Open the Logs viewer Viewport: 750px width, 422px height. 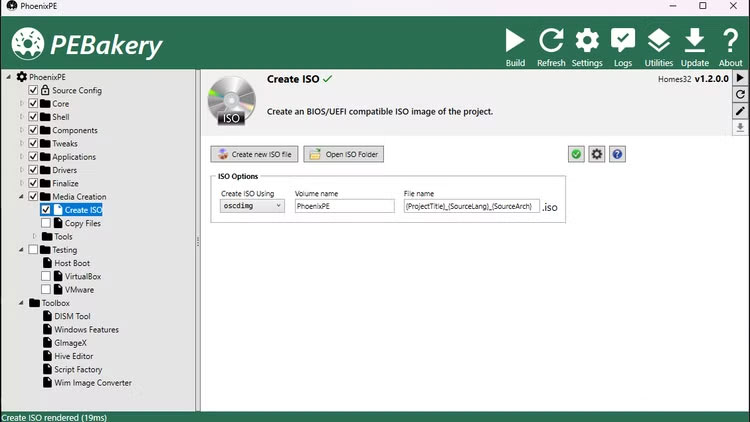pyautogui.click(x=623, y=47)
